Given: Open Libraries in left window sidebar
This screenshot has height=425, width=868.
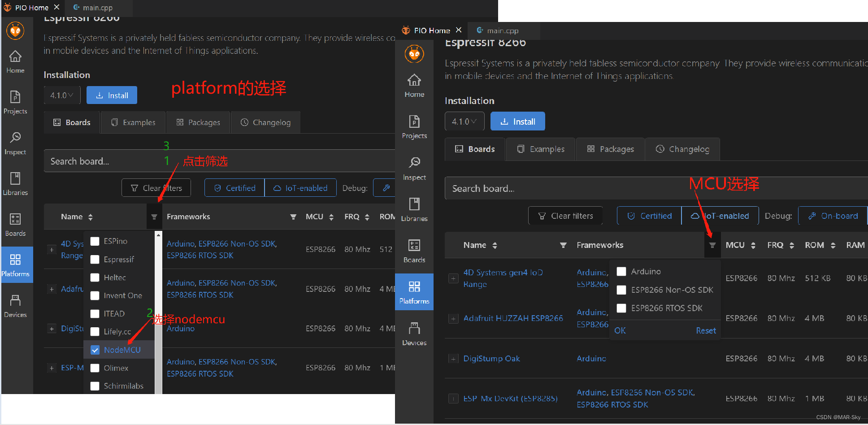Looking at the screenshot, I should point(15,184).
